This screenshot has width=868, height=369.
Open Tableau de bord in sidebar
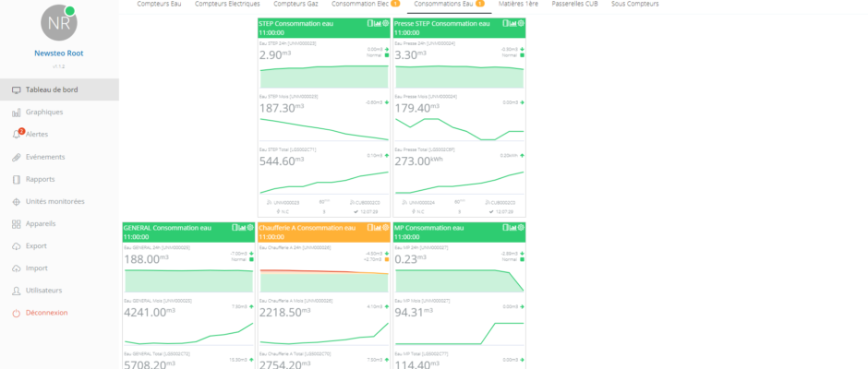[59, 89]
